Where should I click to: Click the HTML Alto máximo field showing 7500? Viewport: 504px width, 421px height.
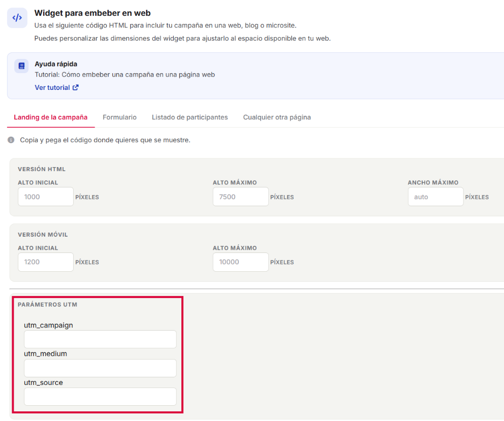click(240, 197)
